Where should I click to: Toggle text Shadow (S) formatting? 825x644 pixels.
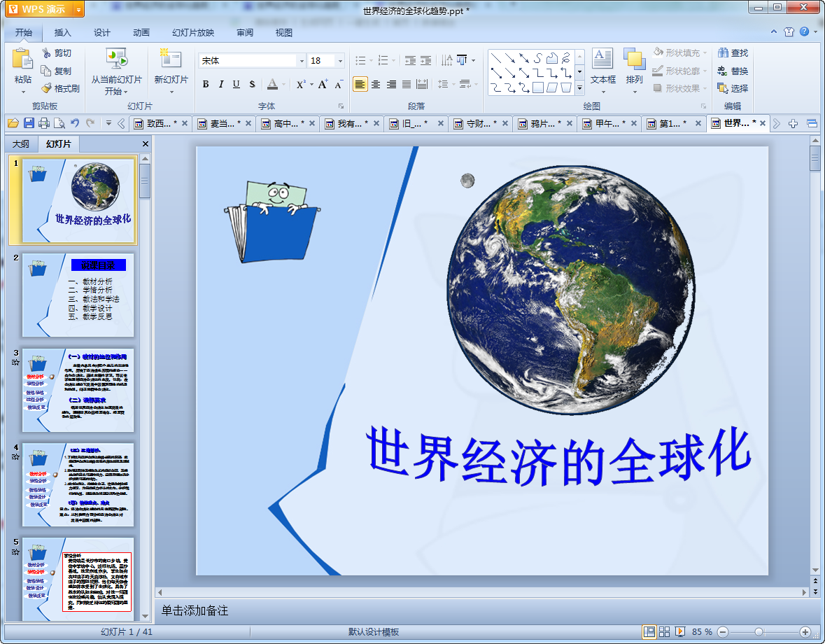click(252, 84)
